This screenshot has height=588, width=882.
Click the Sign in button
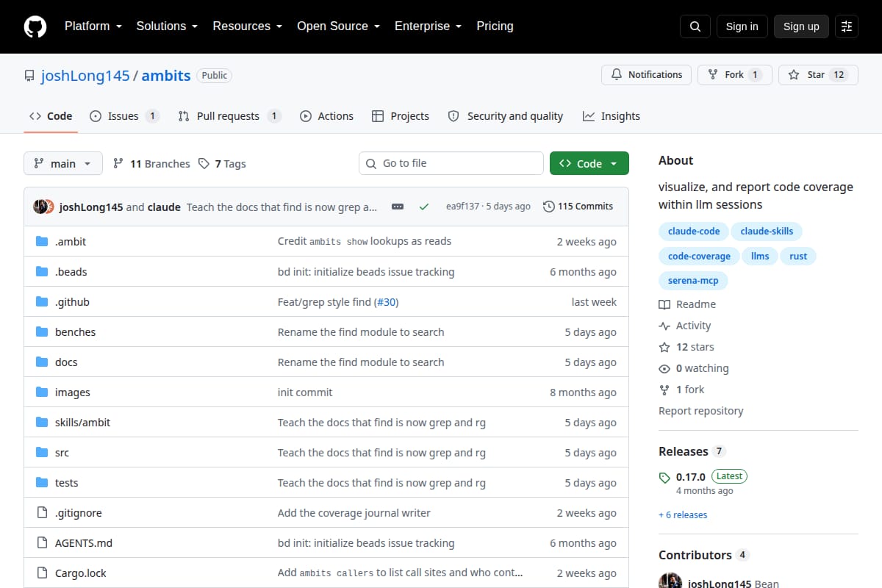pos(742,26)
